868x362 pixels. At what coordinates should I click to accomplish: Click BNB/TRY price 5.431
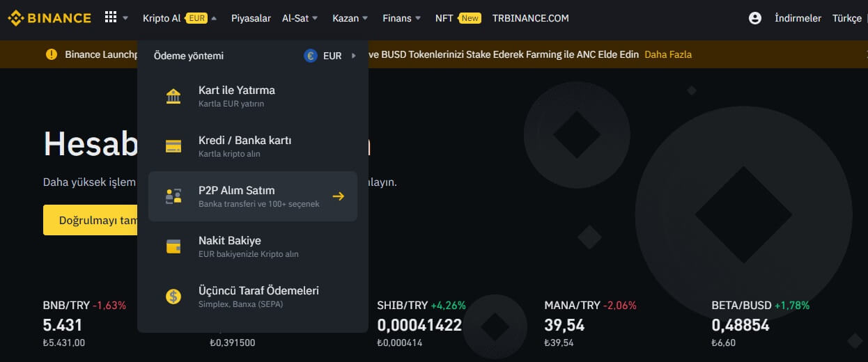click(63, 325)
